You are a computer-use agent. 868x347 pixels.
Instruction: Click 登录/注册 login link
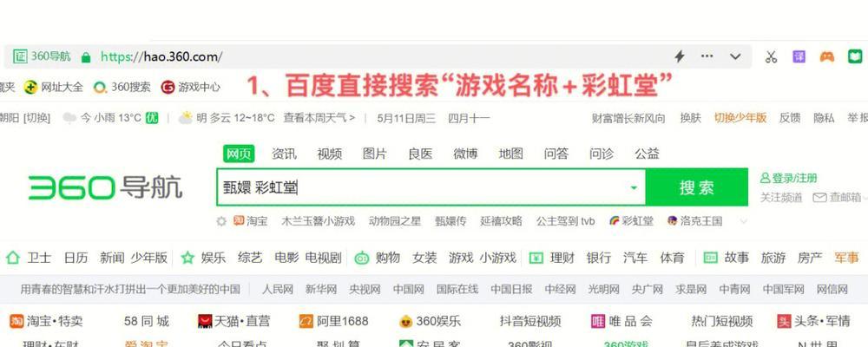(x=789, y=178)
